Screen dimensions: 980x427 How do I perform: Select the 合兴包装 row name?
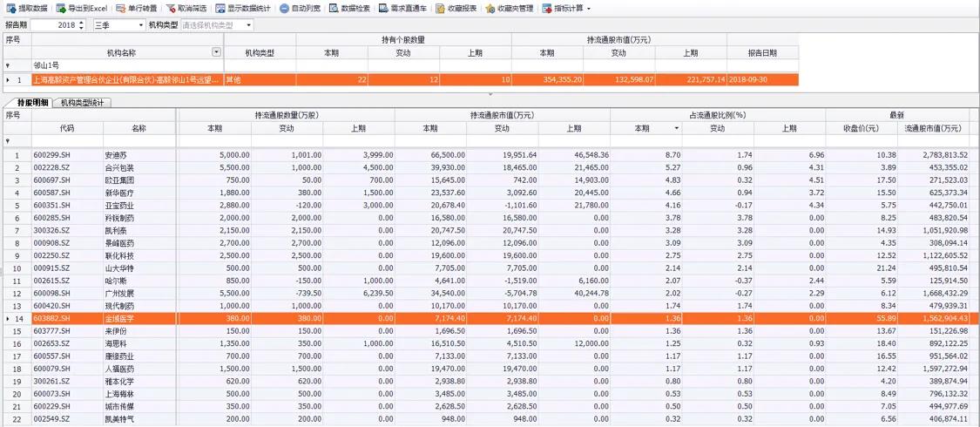(x=119, y=167)
